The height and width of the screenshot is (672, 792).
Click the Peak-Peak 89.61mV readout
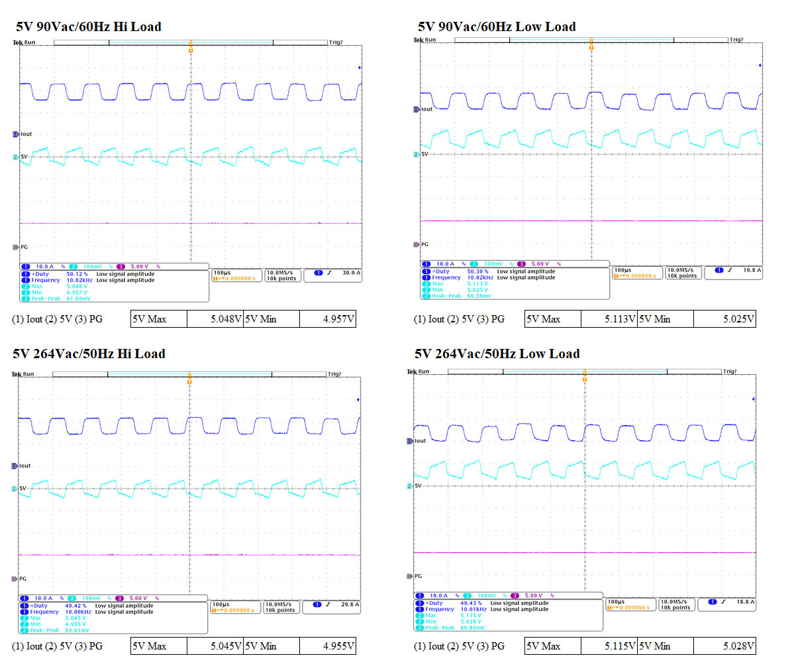[x=54, y=630]
